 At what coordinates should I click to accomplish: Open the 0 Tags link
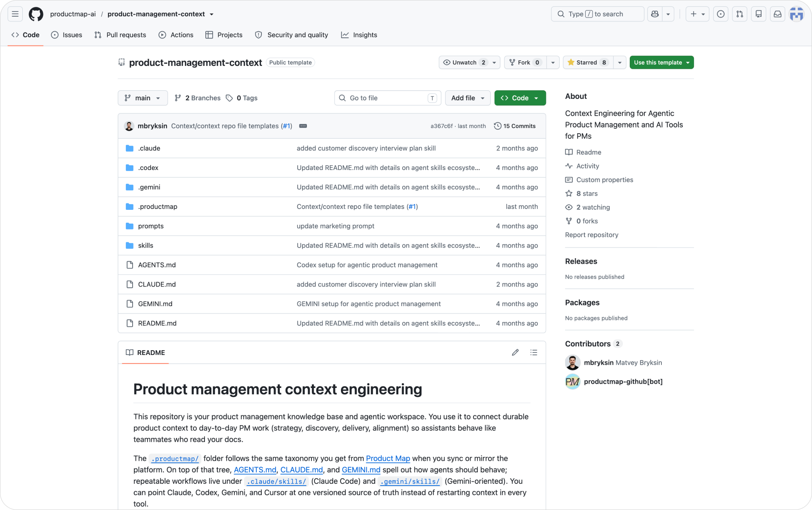click(x=242, y=98)
